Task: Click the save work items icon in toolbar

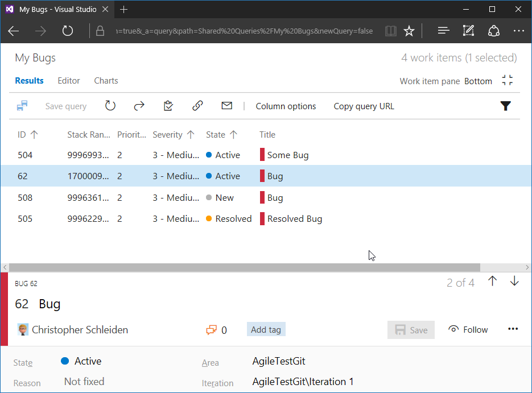Action: (x=22, y=106)
